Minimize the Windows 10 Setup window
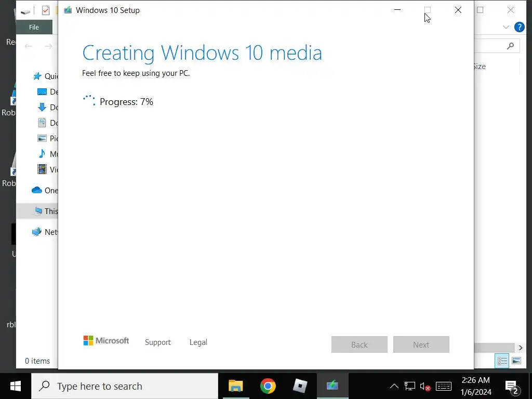Viewport: 532px width, 399px height. click(397, 10)
